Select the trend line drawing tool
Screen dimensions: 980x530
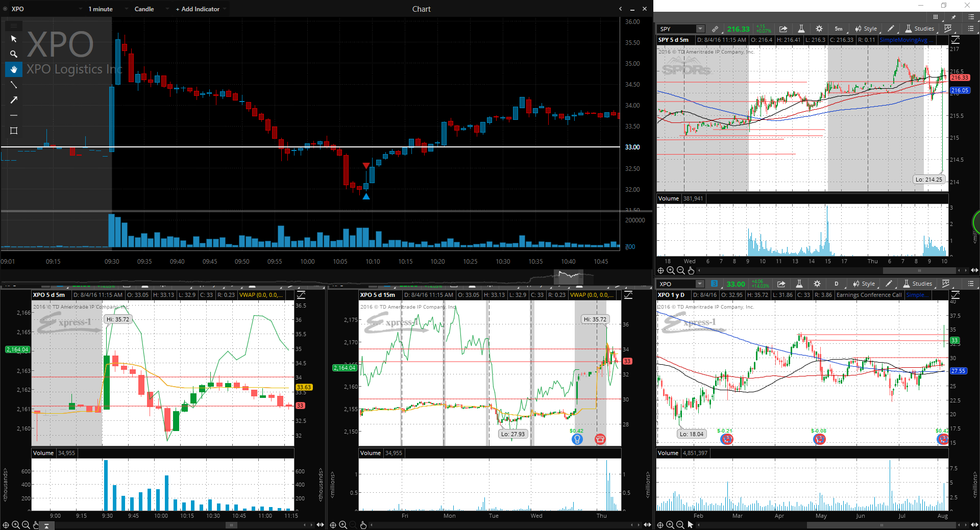14,85
